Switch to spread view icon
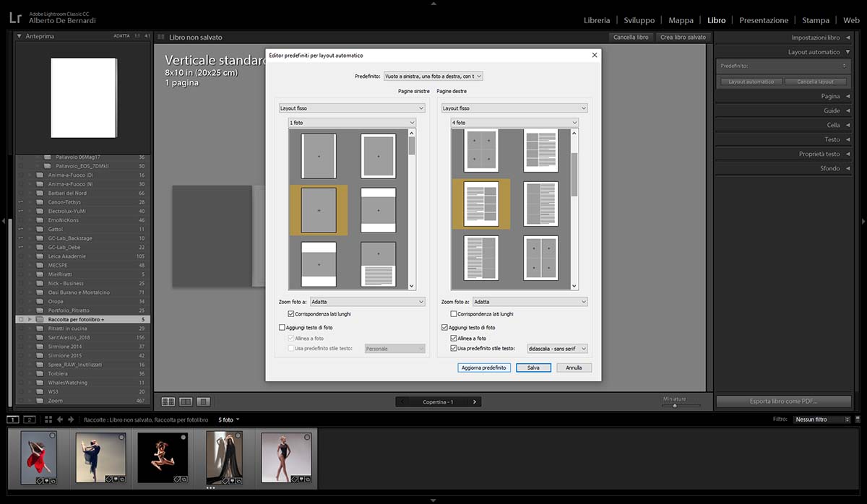Image resolution: width=867 pixels, height=504 pixels. coord(186,401)
